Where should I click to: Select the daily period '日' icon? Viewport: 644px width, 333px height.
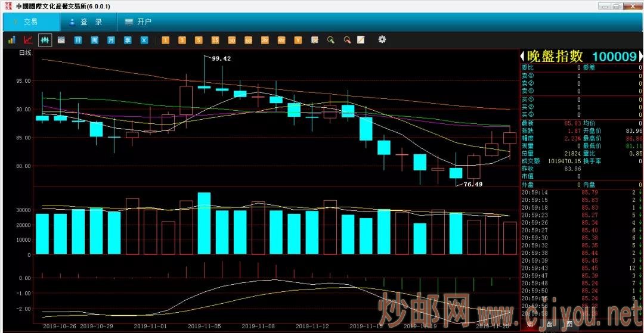point(78,40)
